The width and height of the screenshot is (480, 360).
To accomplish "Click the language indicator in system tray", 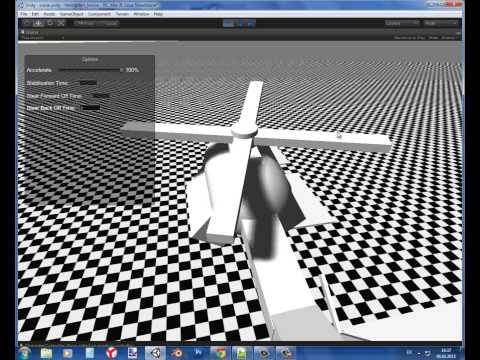I will (409, 352).
